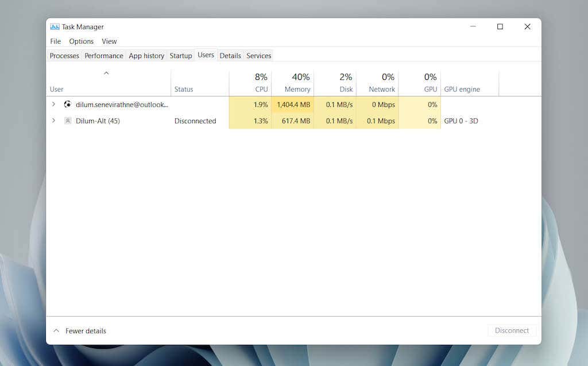Click the Task Manager app icon in title bar

pyautogui.click(x=55, y=27)
